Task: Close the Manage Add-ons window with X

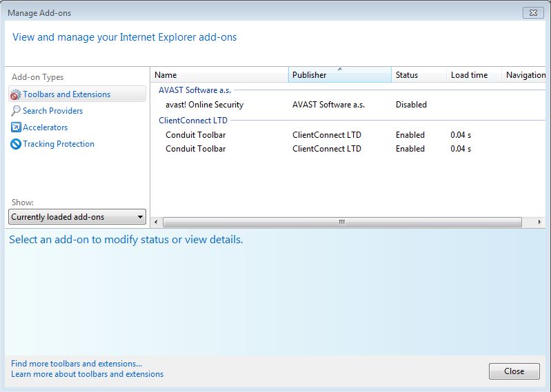Action: 533,12
